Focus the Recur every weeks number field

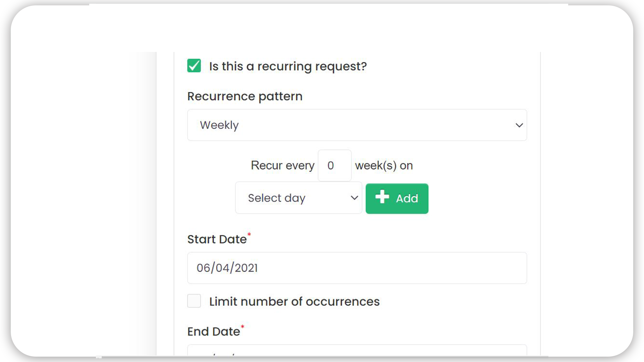tap(334, 165)
